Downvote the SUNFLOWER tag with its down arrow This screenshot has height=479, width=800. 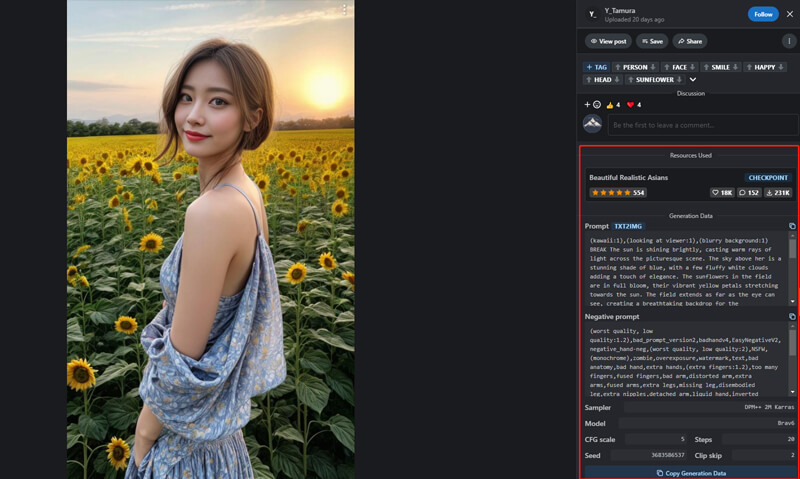pos(679,80)
